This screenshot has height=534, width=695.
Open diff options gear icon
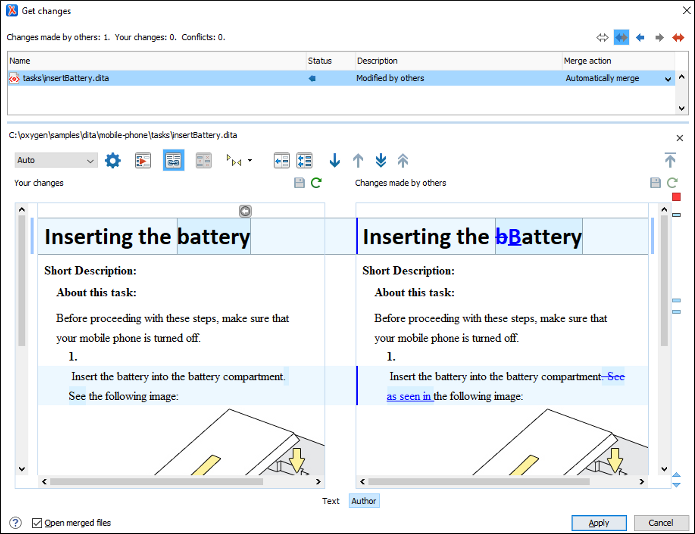click(x=113, y=160)
